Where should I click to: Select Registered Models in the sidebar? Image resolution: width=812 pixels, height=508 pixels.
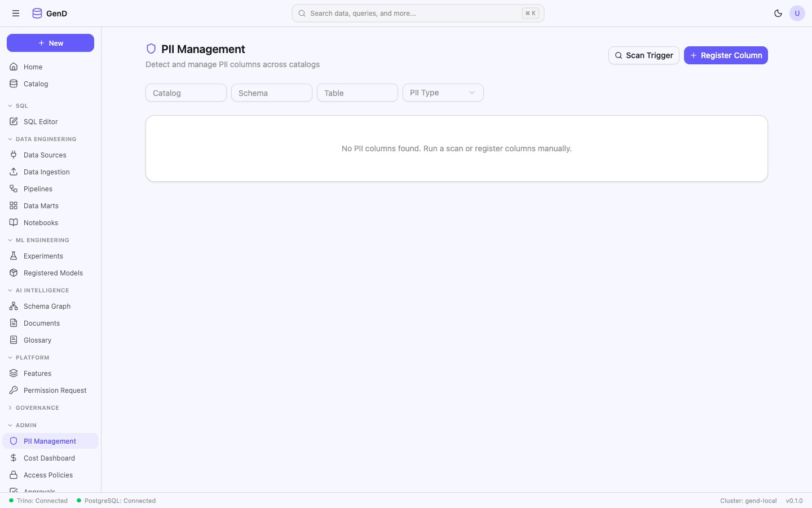pos(53,273)
